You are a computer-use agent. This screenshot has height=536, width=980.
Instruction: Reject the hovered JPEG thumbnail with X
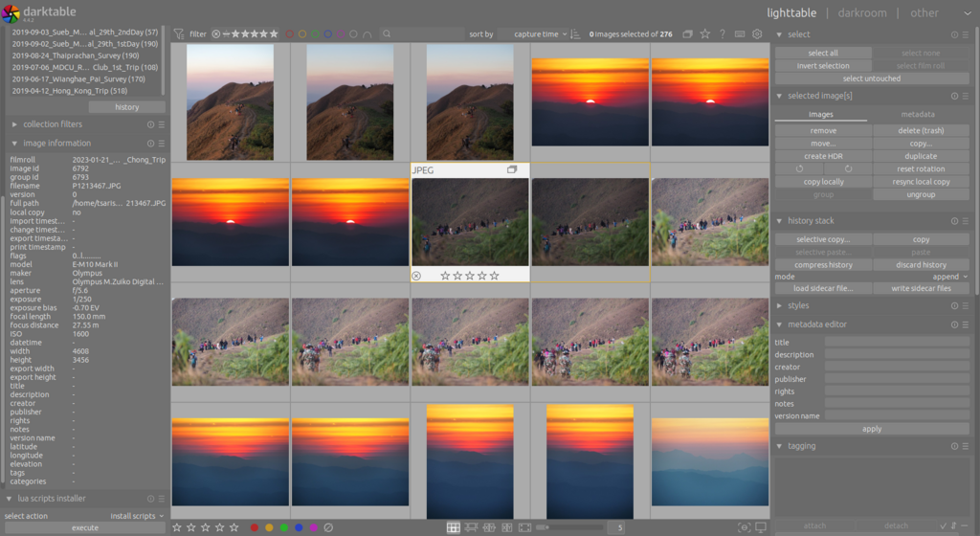[x=416, y=276]
